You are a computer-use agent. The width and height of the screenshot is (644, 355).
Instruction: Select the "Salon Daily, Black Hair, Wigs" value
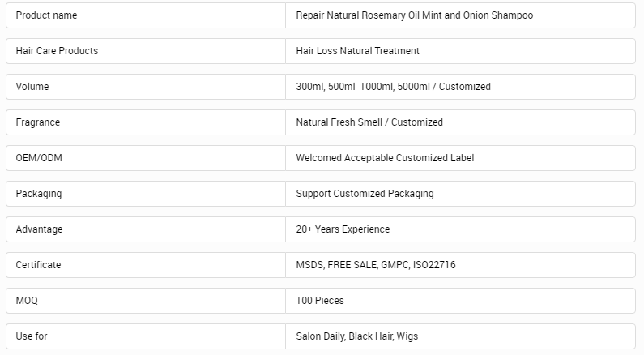(356, 336)
